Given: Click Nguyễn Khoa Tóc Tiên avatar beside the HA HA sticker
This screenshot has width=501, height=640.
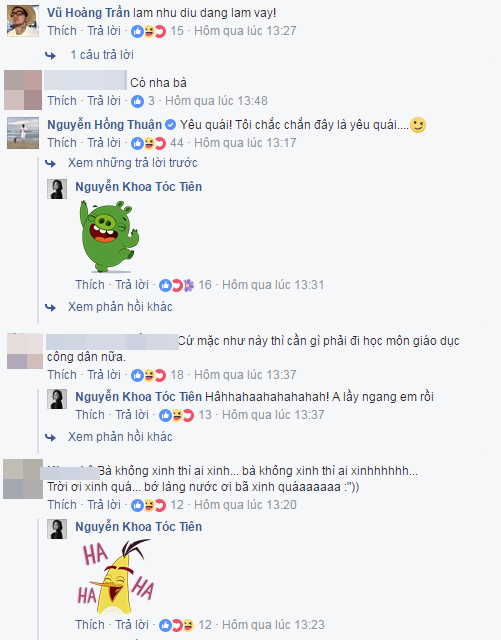Looking at the screenshot, I should point(57,529).
